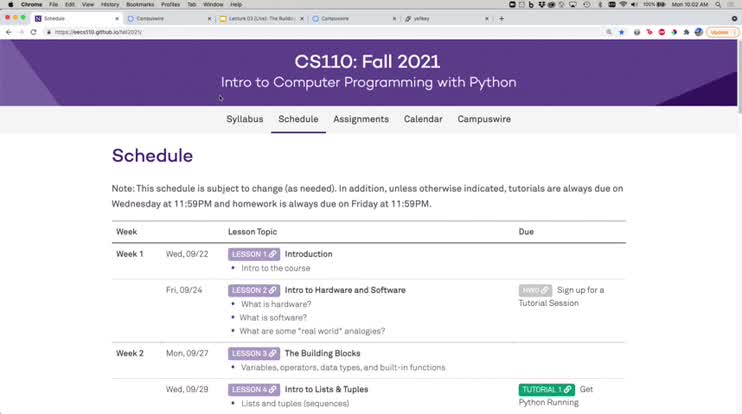The width and height of the screenshot is (742, 414).
Task: Open the LESSON 1 link badge
Action: 254,254
